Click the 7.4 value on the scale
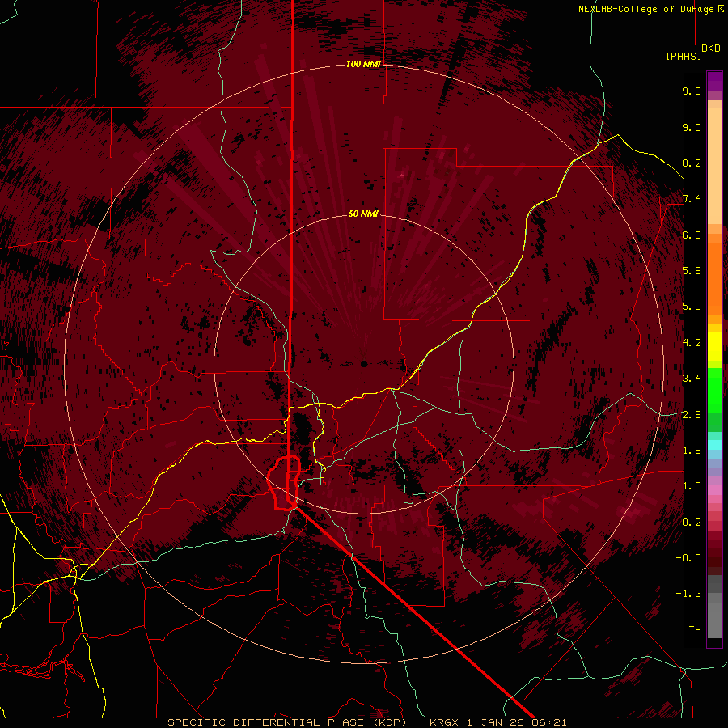The image size is (728, 728). click(x=692, y=199)
